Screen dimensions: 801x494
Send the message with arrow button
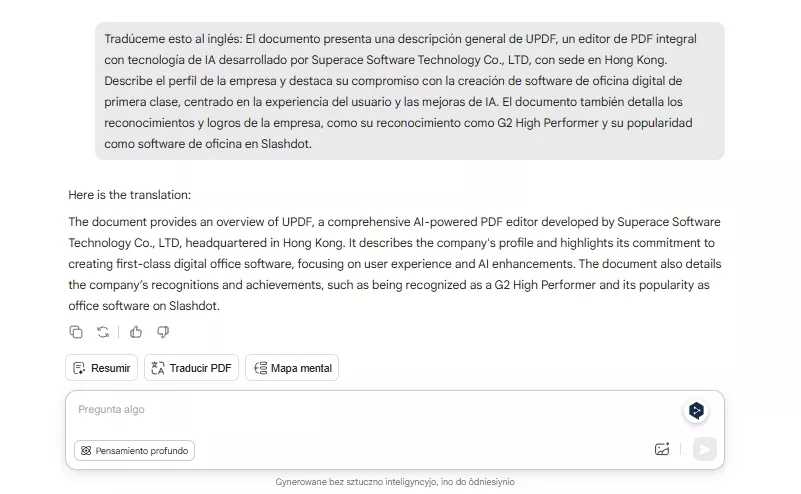pos(704,450)
